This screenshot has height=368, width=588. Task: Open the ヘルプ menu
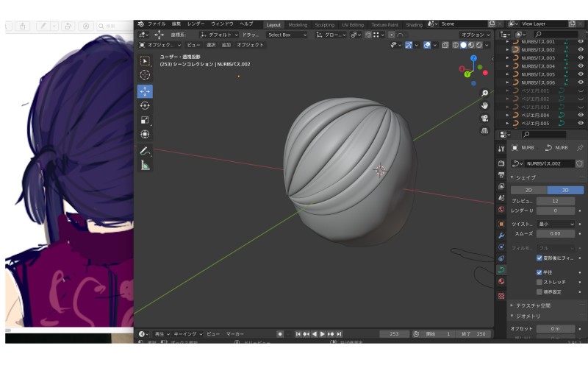(x=246, y=24)
